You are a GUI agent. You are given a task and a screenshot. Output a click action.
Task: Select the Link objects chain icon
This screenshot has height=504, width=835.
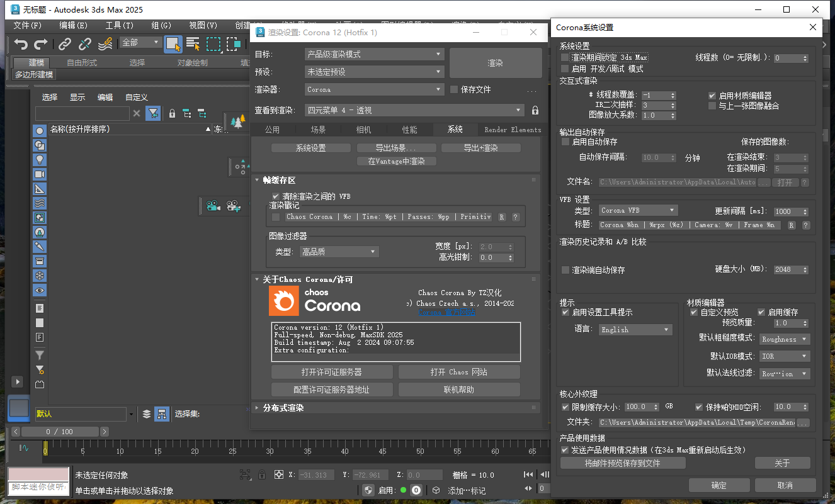(65, 44)
